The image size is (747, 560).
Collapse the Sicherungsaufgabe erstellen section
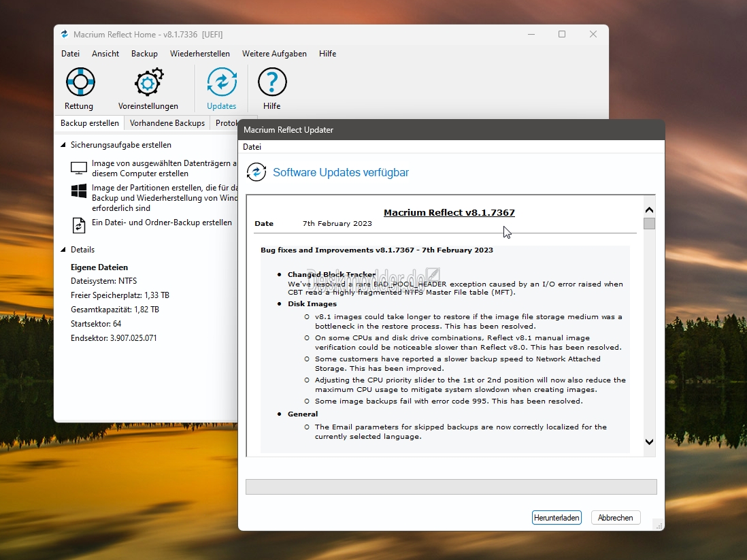63,145
